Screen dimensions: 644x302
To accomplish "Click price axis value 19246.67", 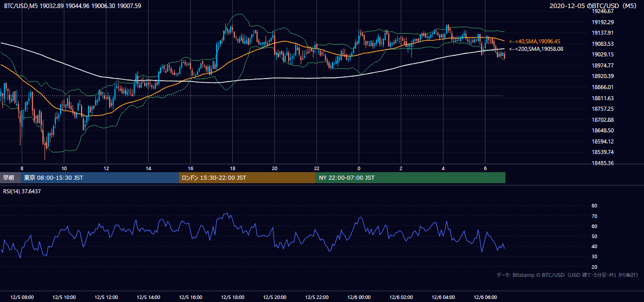I will click(603, 11).
